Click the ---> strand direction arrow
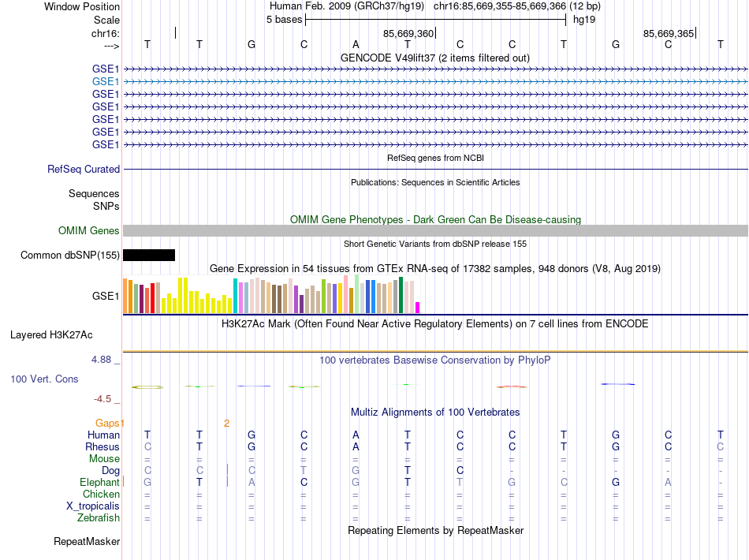Screen dimensions: 749x560 [x=111, y=46]
